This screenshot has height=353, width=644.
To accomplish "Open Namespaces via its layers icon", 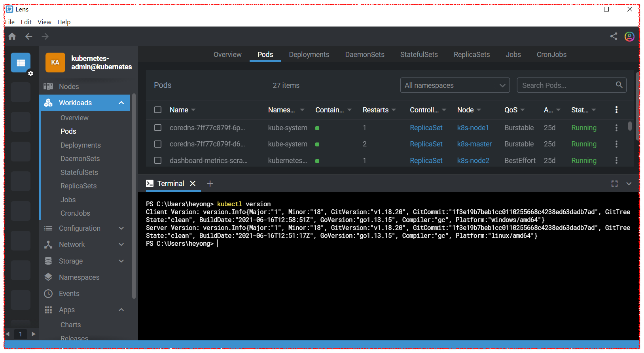I will point(48,277).
